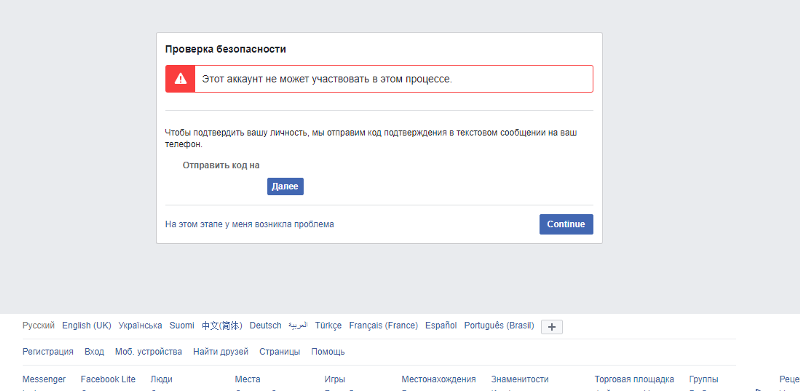Open 'На этом этапе у меня возникла проблема' link
The width and height of the screenshot is (800, 391).
tap(249, 224)
